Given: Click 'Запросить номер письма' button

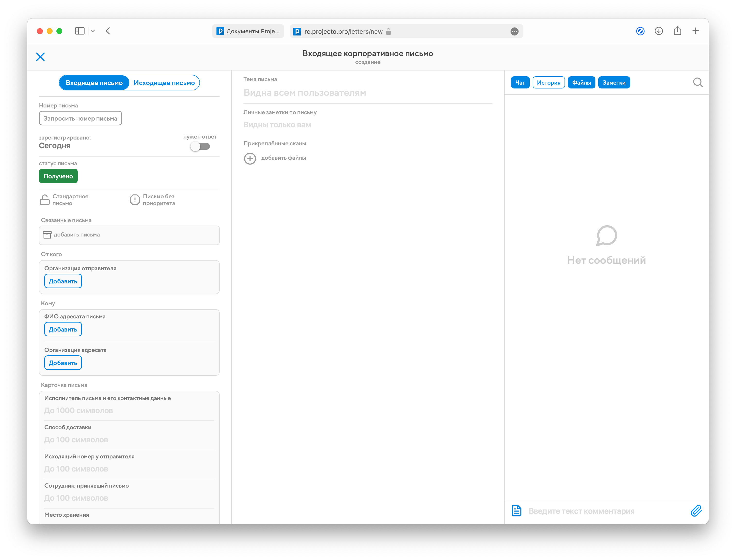Looking at the screenshot, I should pyautogui.click(x=80, y=118).
